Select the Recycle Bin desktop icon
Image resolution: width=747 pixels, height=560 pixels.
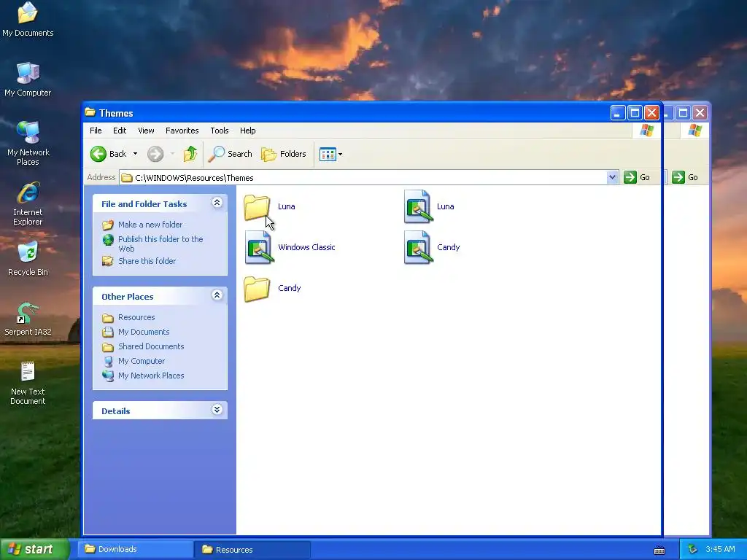28,259
